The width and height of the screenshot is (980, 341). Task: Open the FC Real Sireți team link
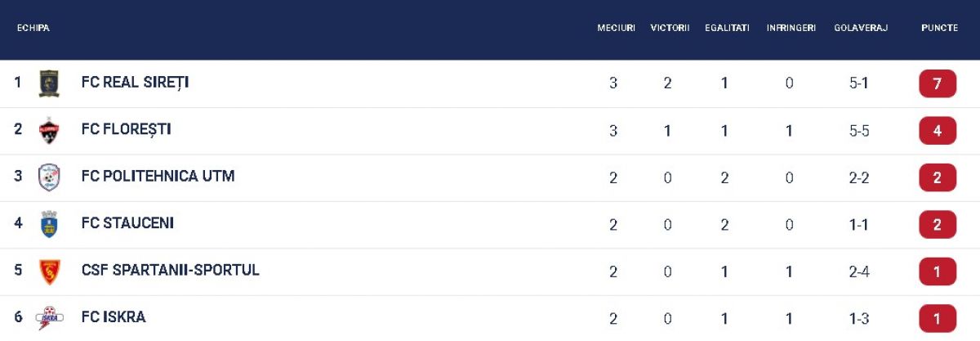tap(135, 83)
